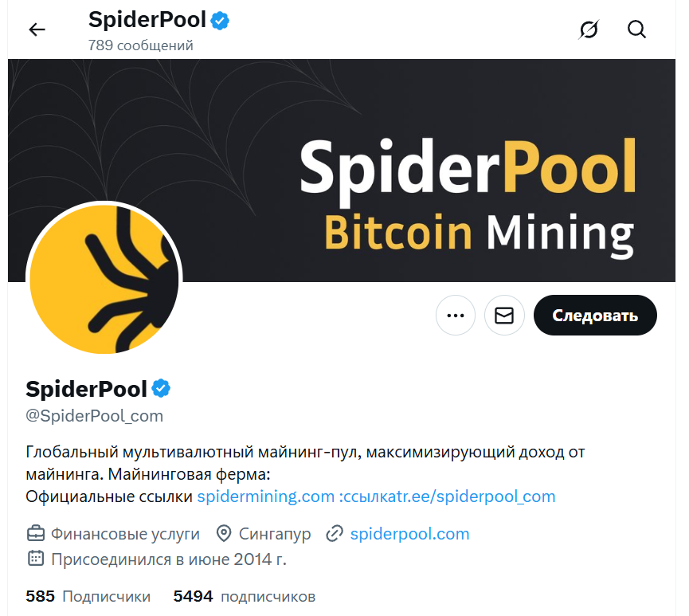The width and height of the screenshot is (689, 616).
Task: Click the chain link icon
Action: tap(335, 534)
